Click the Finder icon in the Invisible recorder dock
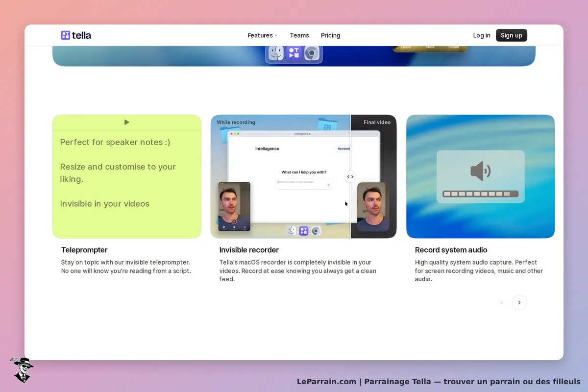Viewport: 588px width, 392px height. click(292, 231)
